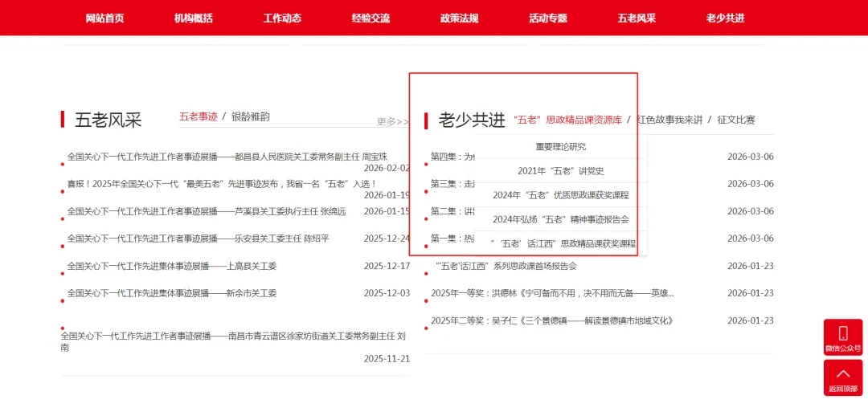Select 工作动态 in the top navigation
This screenshot has height=416, width=868.
(282, 18)
